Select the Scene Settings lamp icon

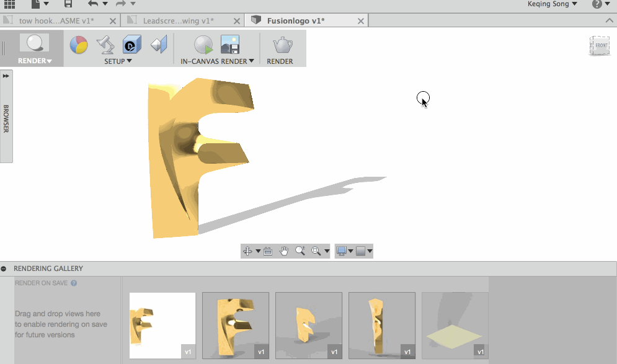105,45
